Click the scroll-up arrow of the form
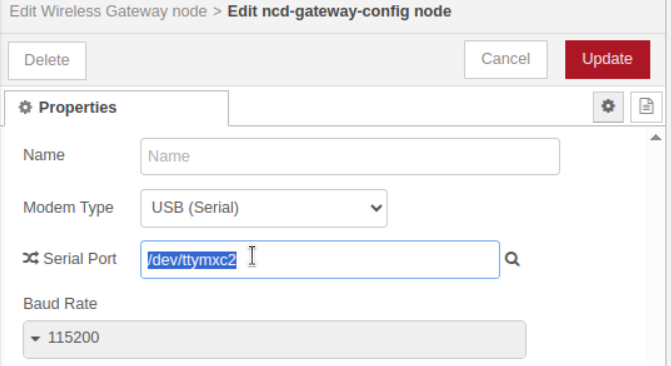Screen dimensions: 671x366 [656, 137]
